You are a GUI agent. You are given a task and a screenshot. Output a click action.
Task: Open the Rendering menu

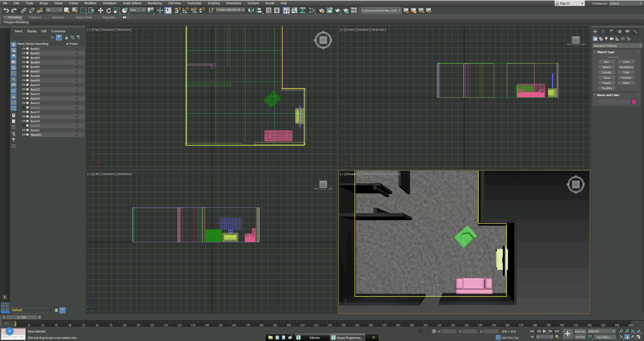[155, 3]
